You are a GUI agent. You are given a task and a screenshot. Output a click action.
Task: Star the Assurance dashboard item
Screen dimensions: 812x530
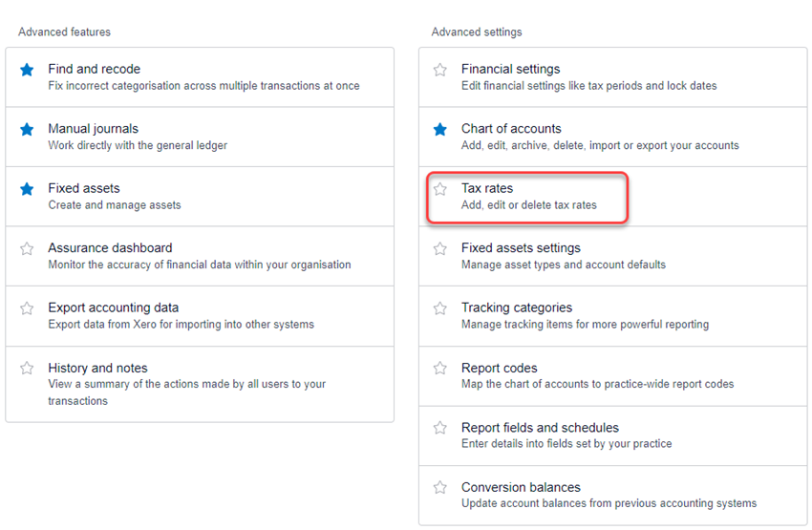point(27,249)
